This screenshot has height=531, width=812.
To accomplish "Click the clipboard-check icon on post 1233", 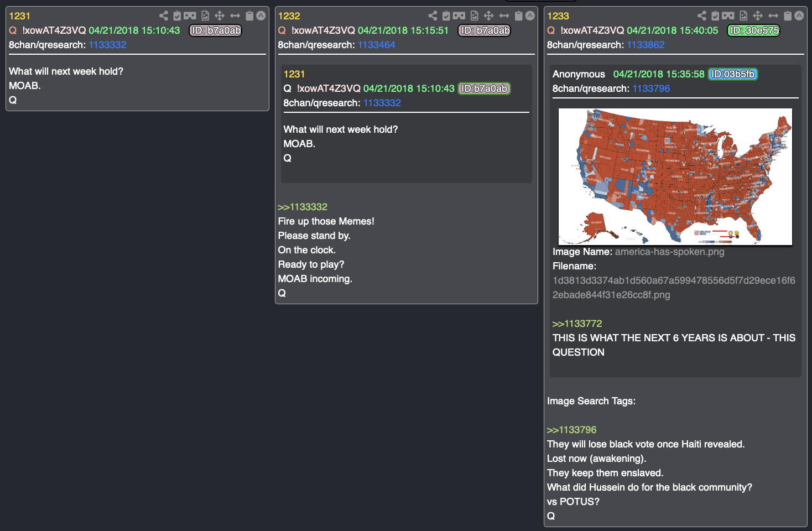I will click(715, 15).
